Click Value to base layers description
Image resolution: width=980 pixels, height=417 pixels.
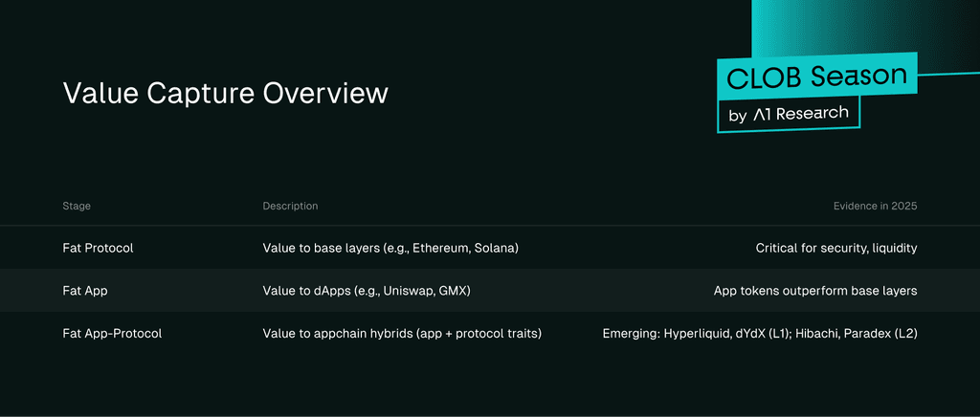click(x=390, y=248)
